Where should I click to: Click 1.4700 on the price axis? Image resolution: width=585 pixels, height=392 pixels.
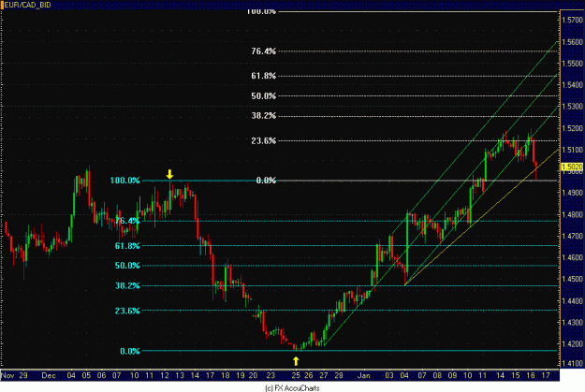pyautogui.click(x=572, y=236)
